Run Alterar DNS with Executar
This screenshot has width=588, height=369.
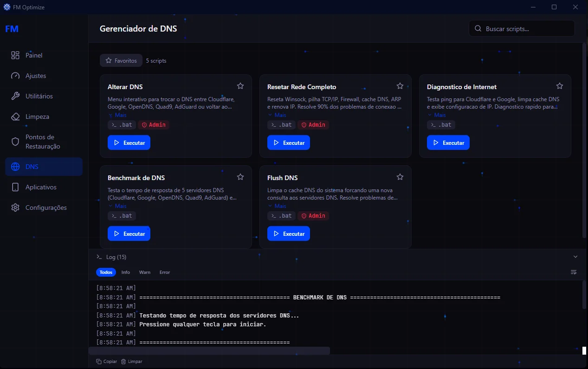click(129, 142)
